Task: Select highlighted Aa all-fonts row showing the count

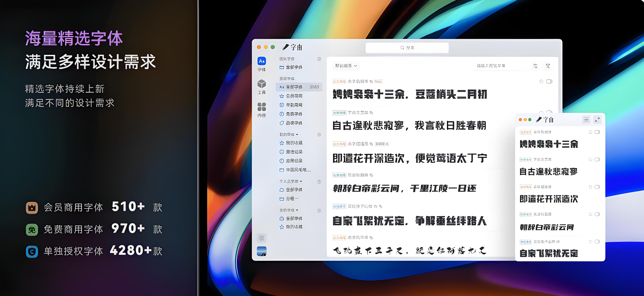Action: [x=299, y=87]
